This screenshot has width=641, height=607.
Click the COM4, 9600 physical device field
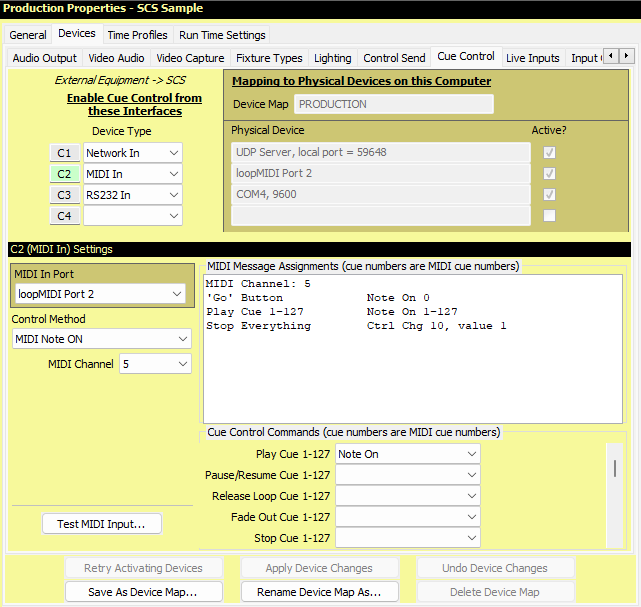click(381, 194)
